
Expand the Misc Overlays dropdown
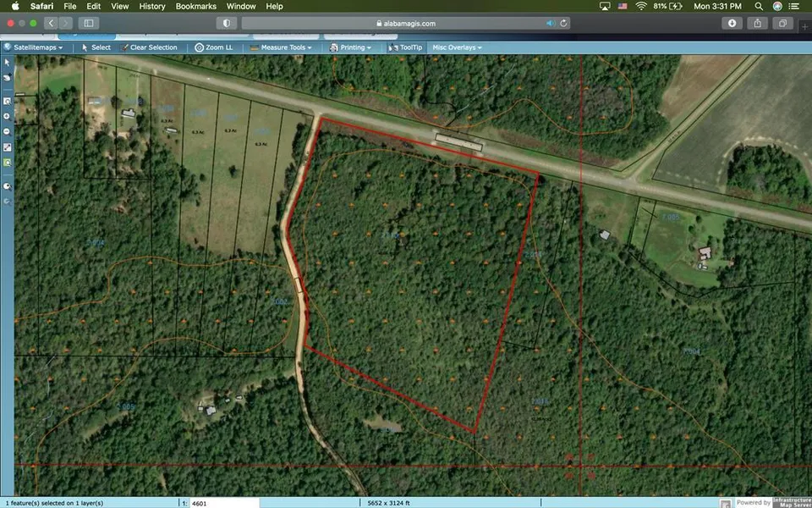(457, 47)
